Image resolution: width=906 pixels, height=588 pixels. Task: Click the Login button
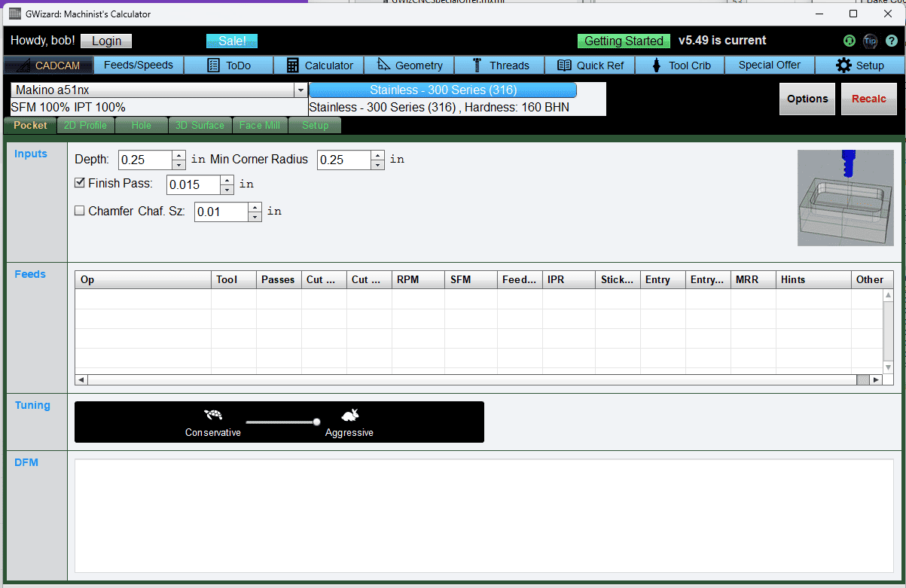coord(105,41)
